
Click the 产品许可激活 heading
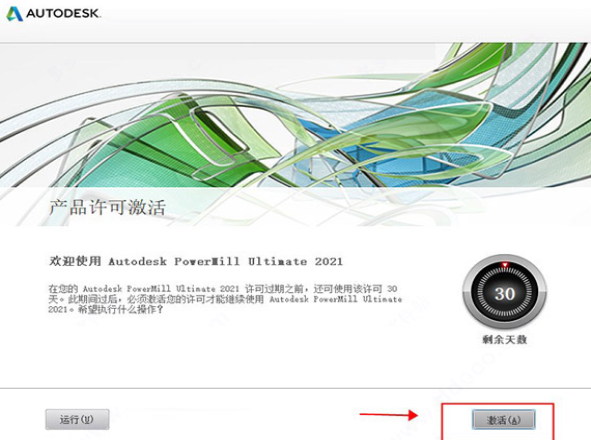107,207
